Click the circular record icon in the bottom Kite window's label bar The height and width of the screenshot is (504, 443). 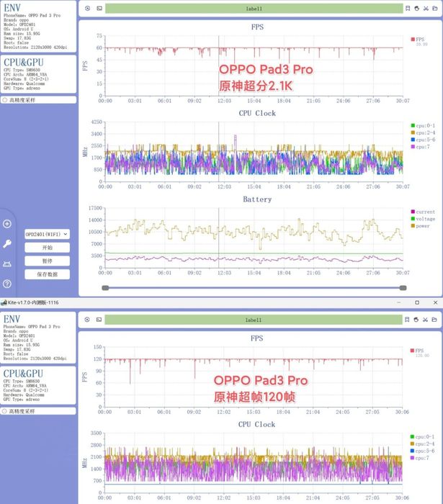tap(87, 320)
